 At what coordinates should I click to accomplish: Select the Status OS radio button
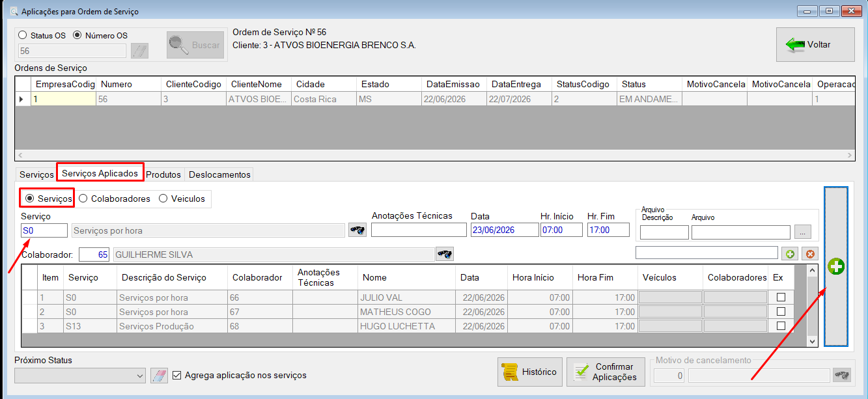pyautogui.click(x=23, y=36)
